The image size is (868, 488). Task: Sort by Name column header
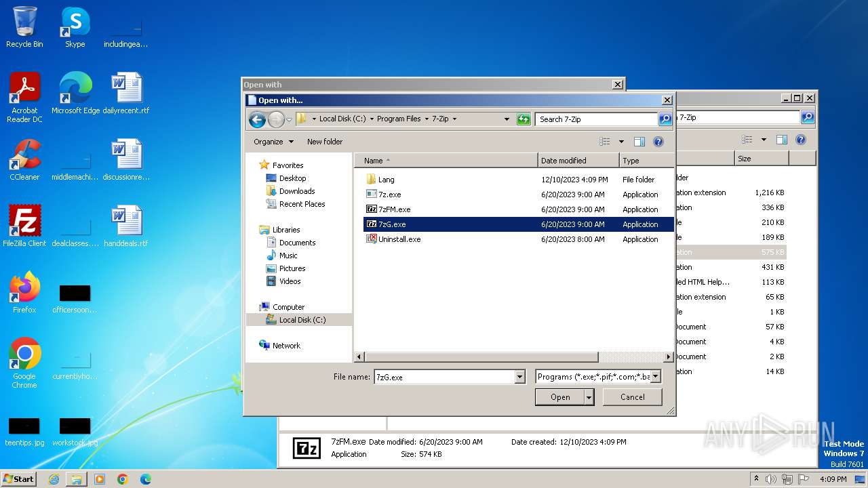446,161
